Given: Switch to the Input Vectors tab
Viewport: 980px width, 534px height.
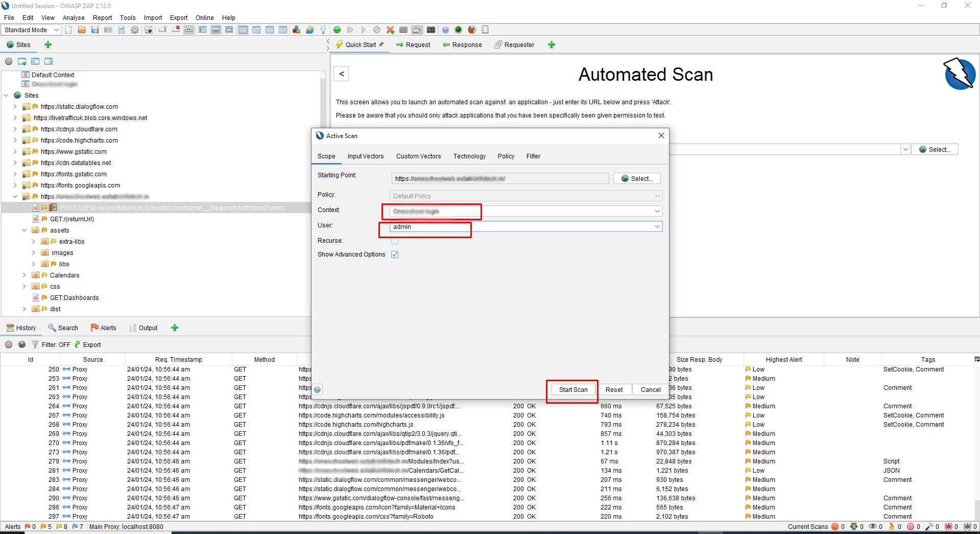Looking at the screenshot, I should click(x=365, y=156).
